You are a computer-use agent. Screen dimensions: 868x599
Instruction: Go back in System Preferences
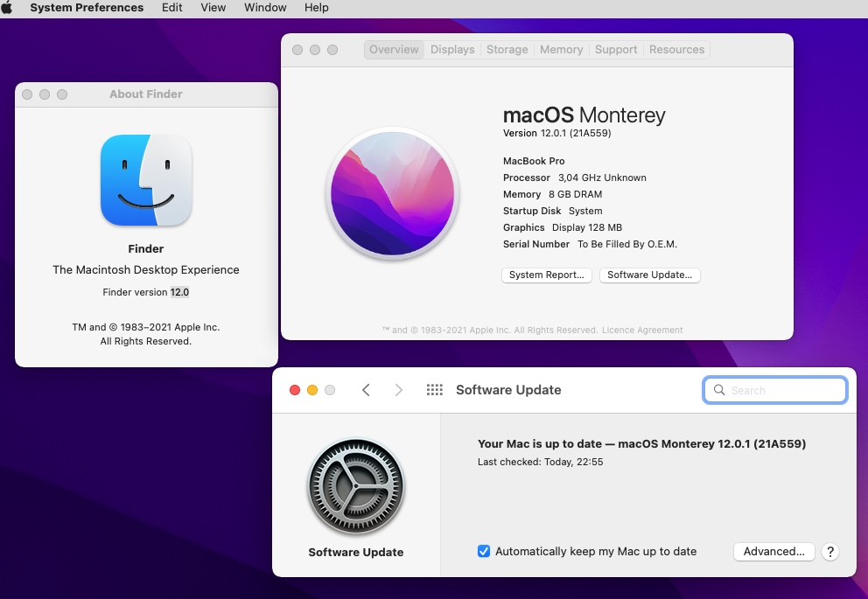(366, 390)
